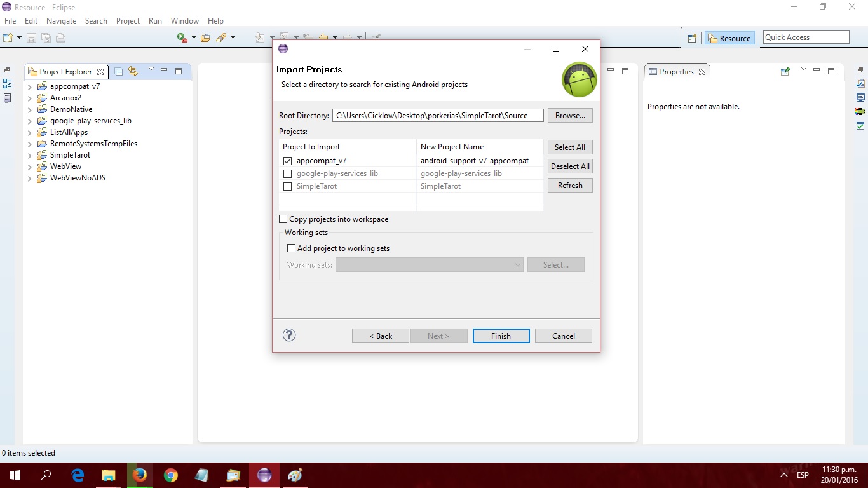
Task: Open the Edit menu
Action: click(31, 21)
